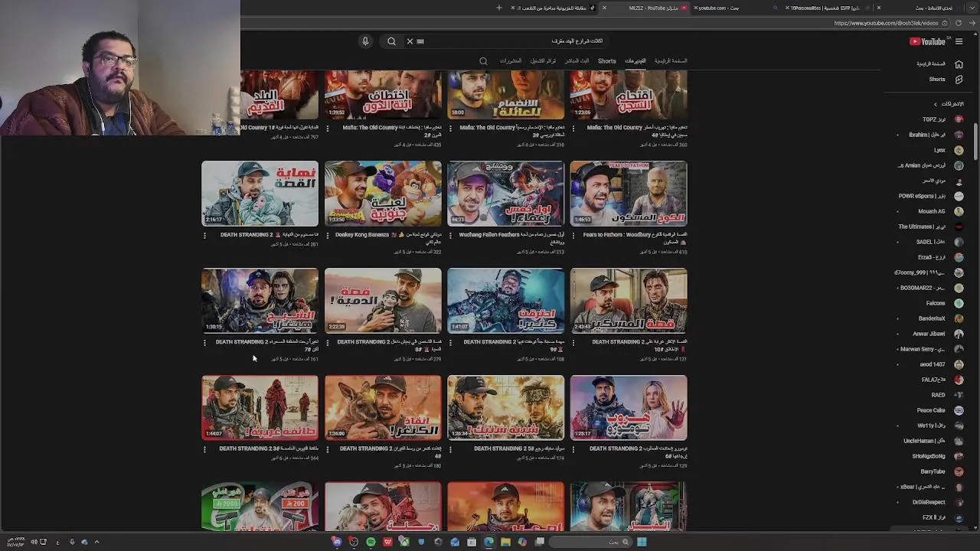The width and height of the screenshot is (980, 551).
Task: Open the Donkey Kong Bananza video thumbnail
Action: pos(383,194)
